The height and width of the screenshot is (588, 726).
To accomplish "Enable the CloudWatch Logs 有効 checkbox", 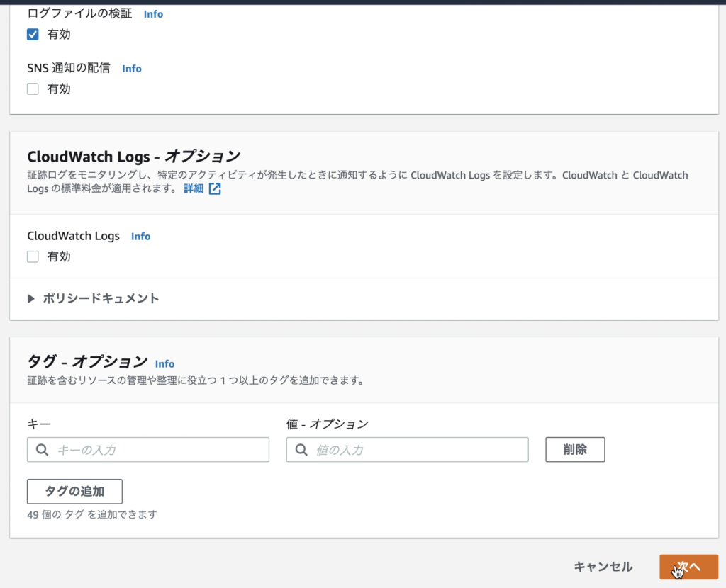I will pos(33,256).
